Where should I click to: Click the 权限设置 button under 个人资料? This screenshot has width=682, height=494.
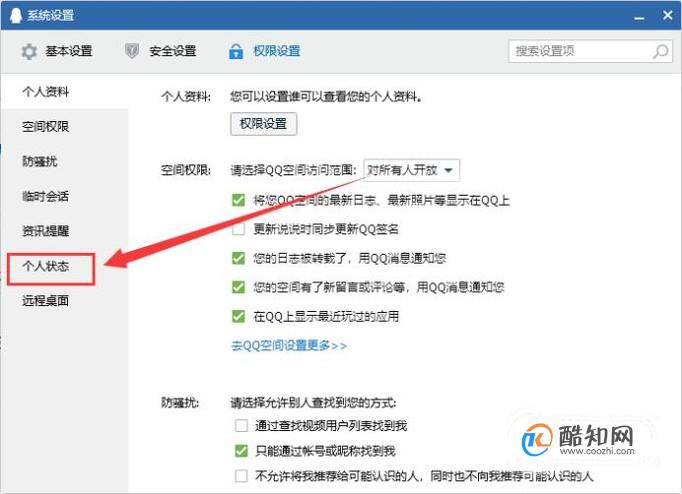264,124
